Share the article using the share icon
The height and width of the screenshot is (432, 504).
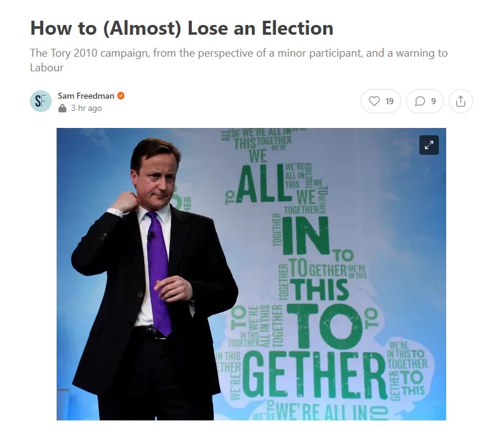[x=461, y=101]
